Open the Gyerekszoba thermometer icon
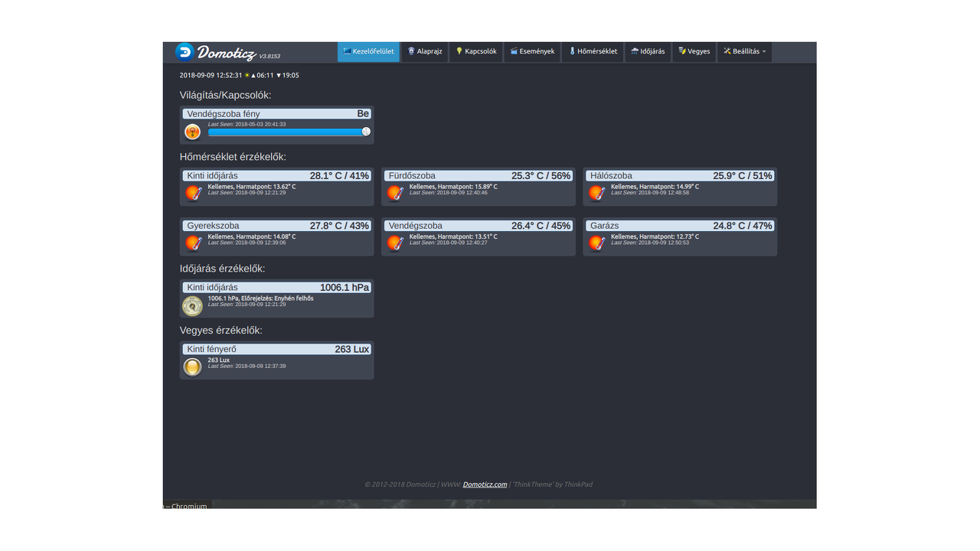Image resolution: width=980 pixels, height=551 pixels. pyautogui.click(x=194, y=243)
